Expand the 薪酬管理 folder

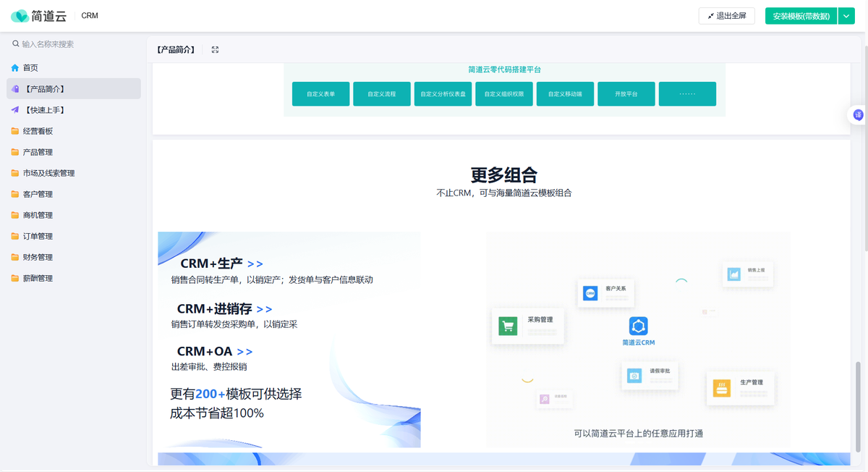[x=74, y=278]
